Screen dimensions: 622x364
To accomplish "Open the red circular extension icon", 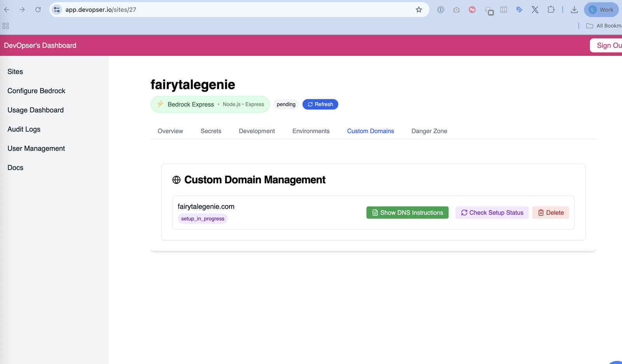I will pyautogui.click(x=472, y=10).
